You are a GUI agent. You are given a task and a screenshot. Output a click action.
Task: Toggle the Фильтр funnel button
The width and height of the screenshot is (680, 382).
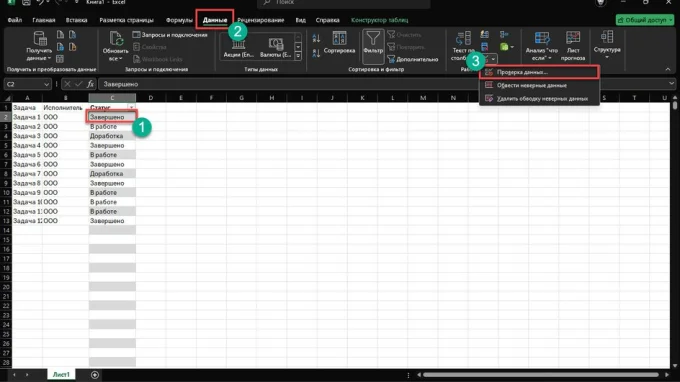pos(373,46)
